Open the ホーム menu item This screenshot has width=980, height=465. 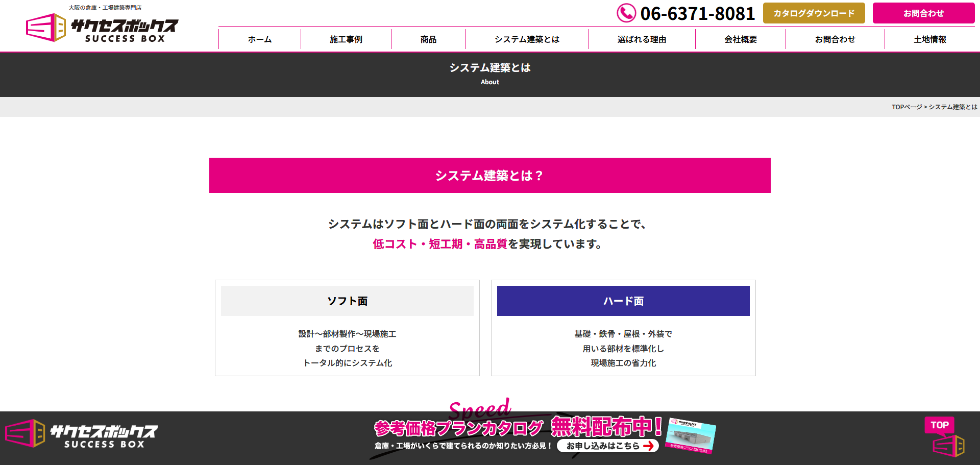[259, 39]
